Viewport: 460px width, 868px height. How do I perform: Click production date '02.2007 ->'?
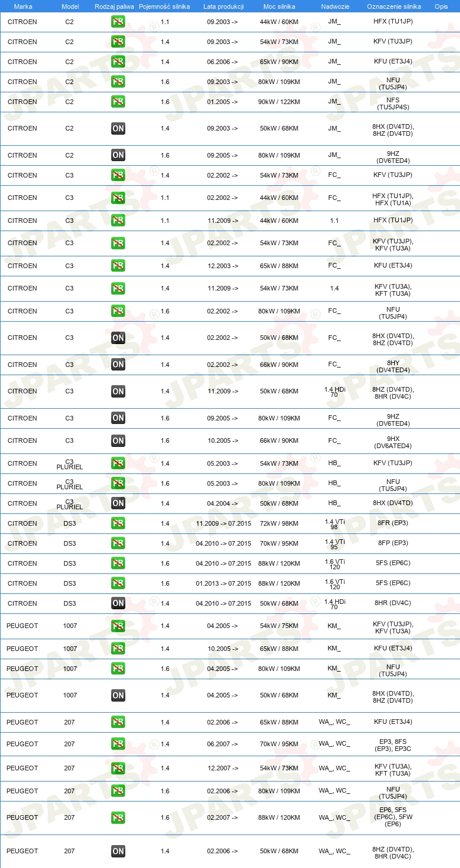coord(222,817)
